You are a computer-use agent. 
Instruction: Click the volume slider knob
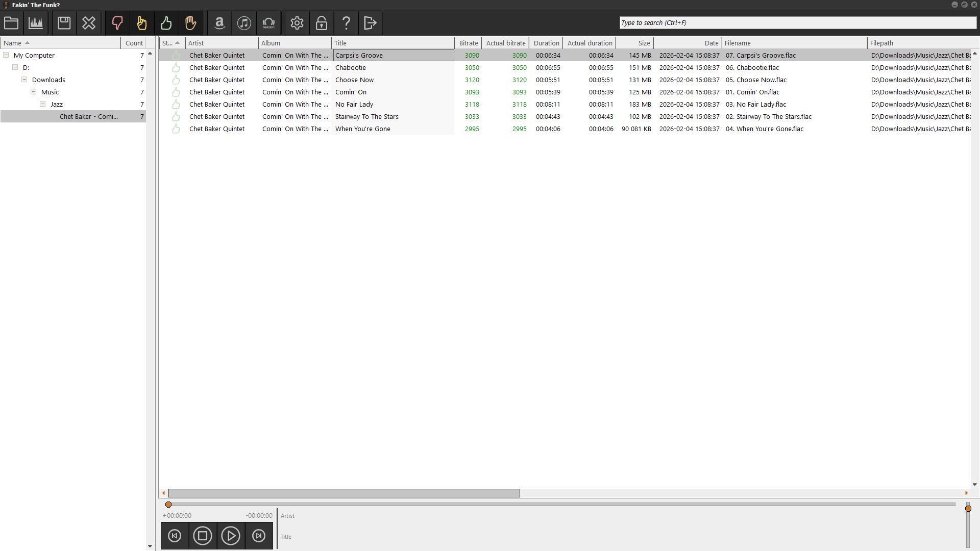[x=968, y=509]
